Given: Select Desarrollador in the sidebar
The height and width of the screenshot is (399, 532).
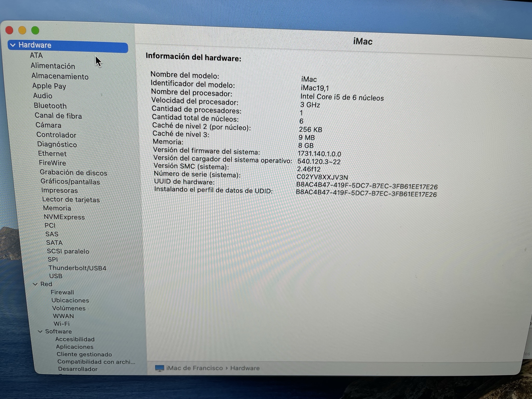Looking at the screenshot, I should (78, 369).
